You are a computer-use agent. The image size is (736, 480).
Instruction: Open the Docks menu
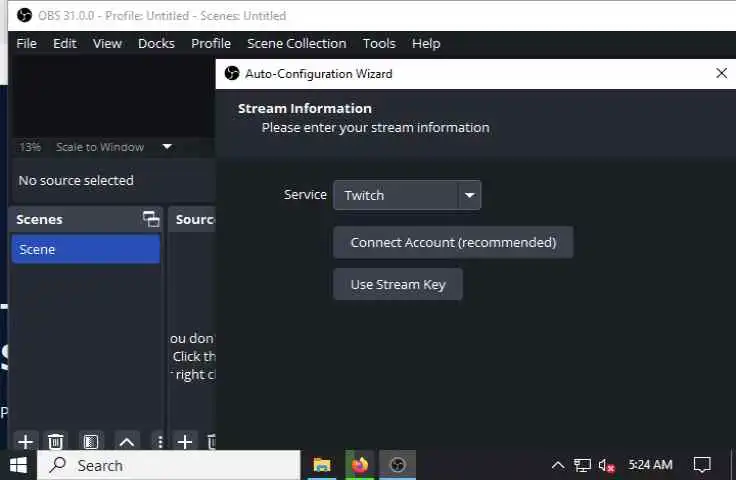click(x=156, y=44)
